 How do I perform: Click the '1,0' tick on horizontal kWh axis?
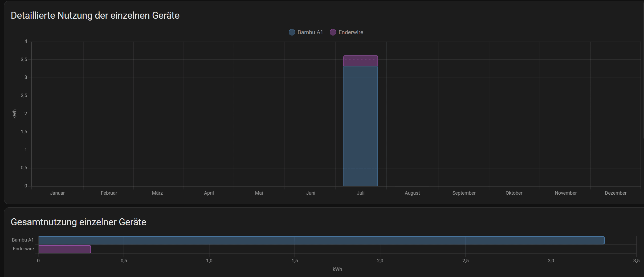(x=209, y=261)
